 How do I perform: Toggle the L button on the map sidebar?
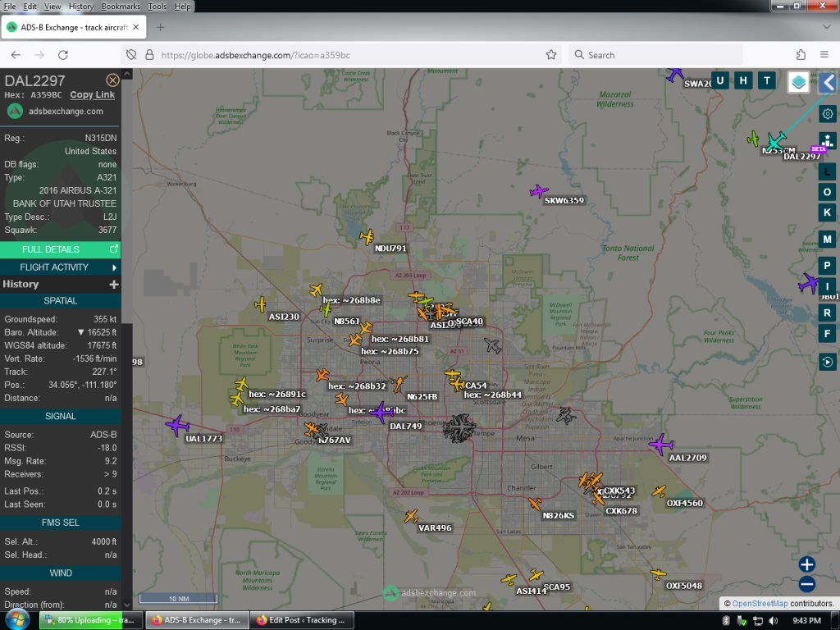827,172
